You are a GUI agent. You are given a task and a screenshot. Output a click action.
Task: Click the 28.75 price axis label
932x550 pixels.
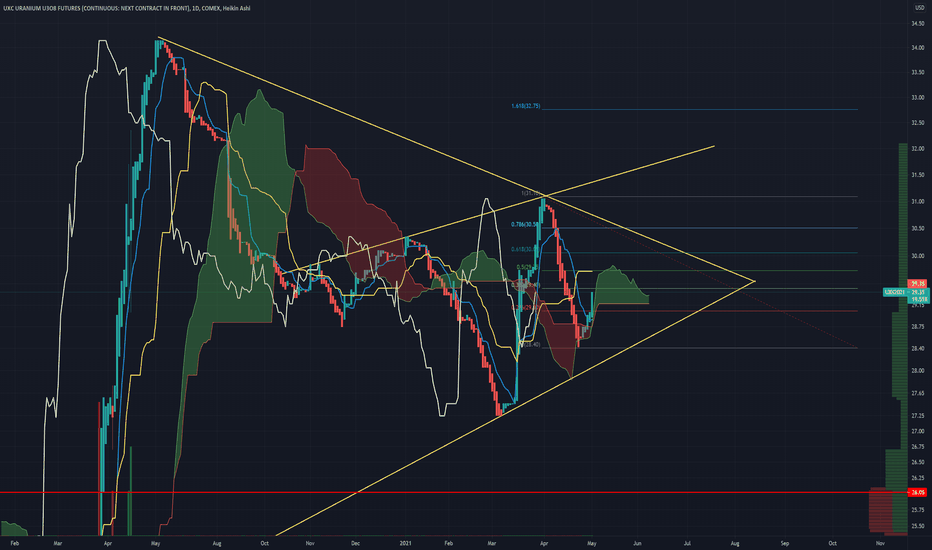[x=918, y=326]
